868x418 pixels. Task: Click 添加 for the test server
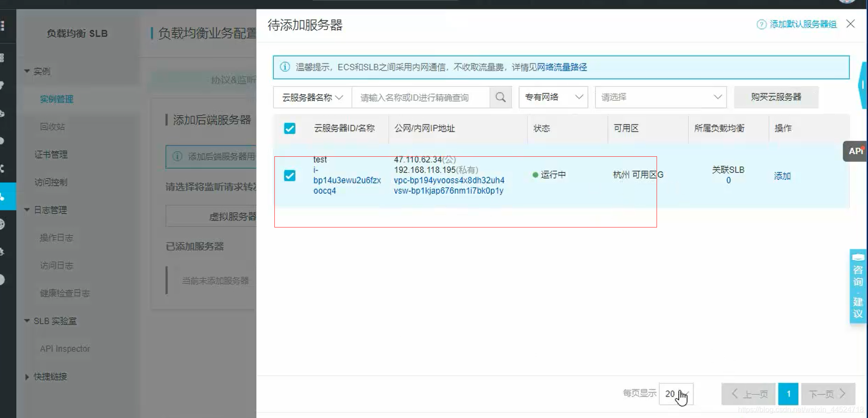tap(782, 176)
